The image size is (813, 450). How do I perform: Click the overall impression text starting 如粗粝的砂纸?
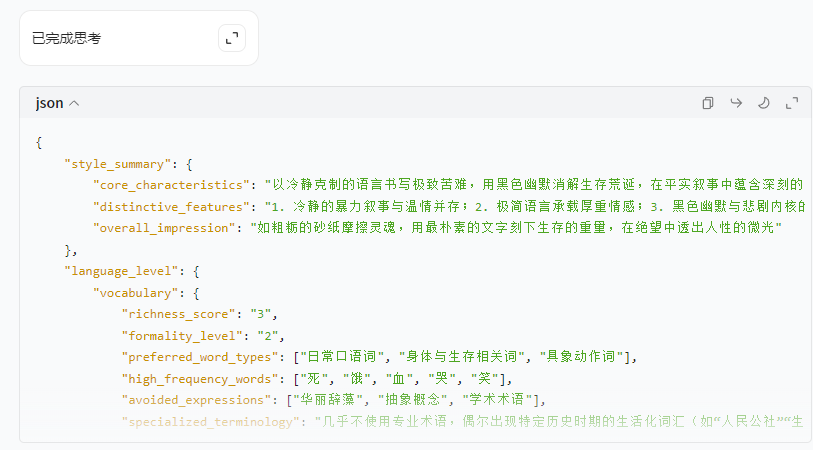[516, 228]
